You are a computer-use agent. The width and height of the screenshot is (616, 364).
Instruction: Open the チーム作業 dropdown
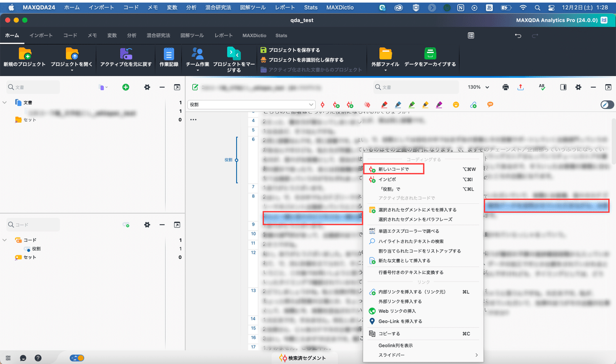pos(197,70)
